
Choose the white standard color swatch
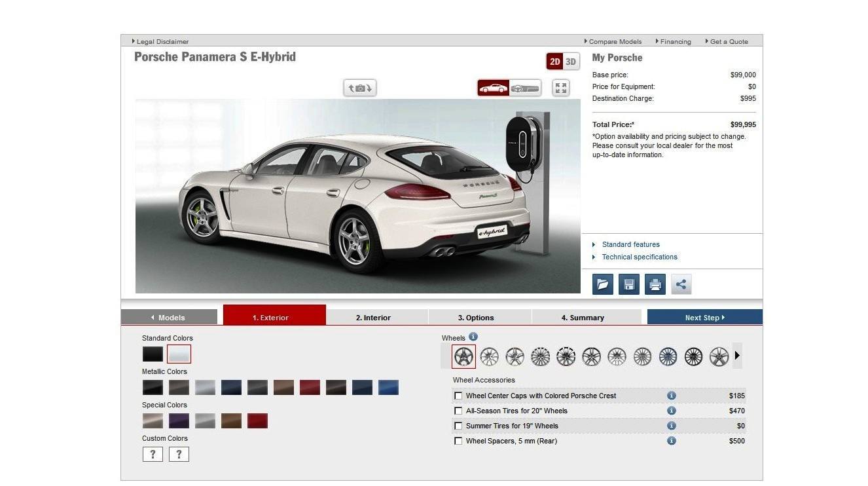pos(179,354)
